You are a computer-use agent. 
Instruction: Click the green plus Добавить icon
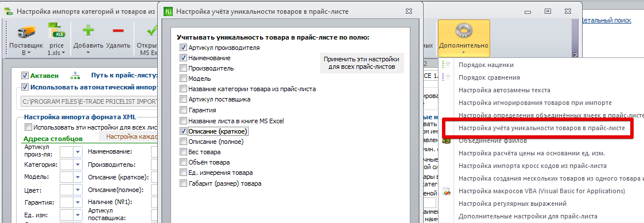(88, 31)
